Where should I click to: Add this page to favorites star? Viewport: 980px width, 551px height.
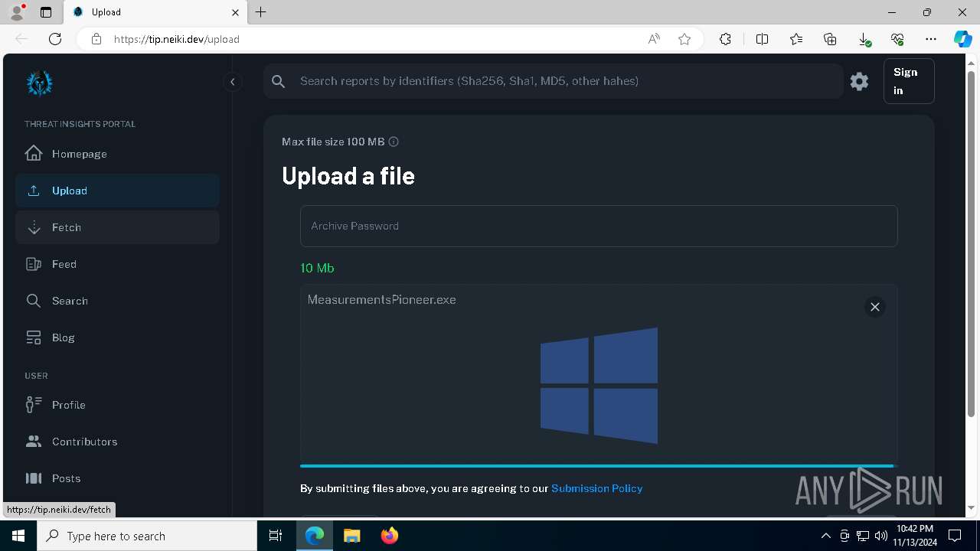pyautogui.click(x=684, y=39)
